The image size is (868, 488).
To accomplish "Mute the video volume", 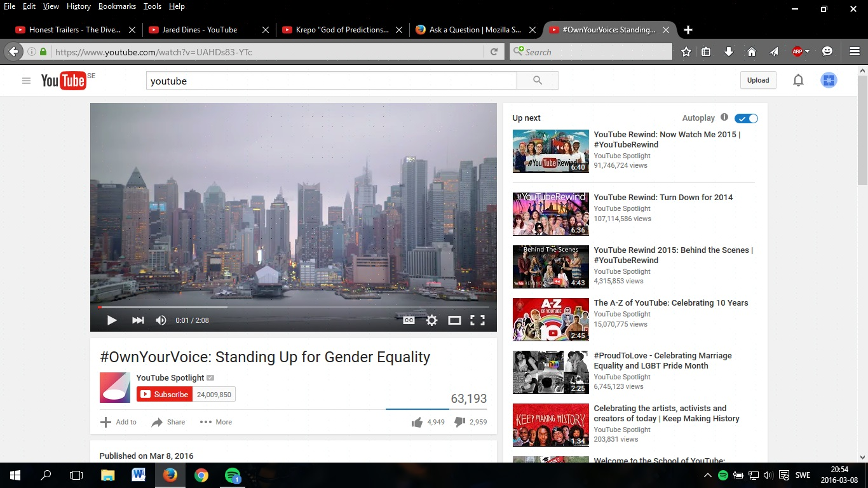I will point(161,320).
